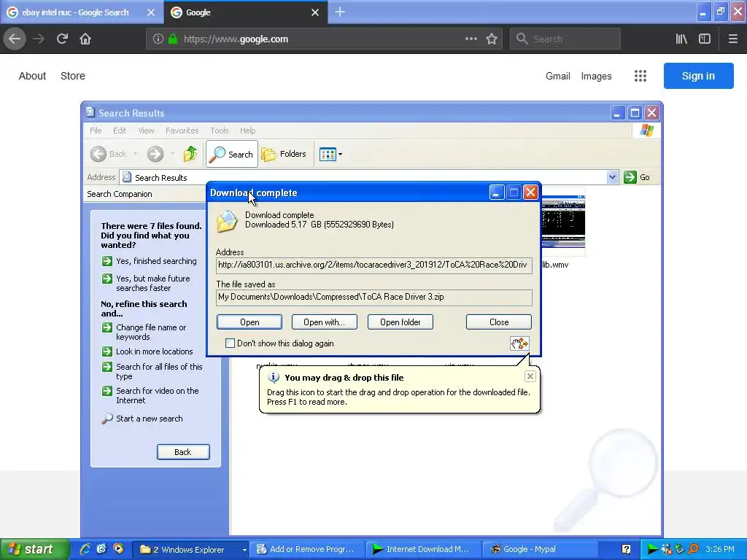This screenshot has height=560, width=747.
Task: Reload the Google page
Action: 62,39
